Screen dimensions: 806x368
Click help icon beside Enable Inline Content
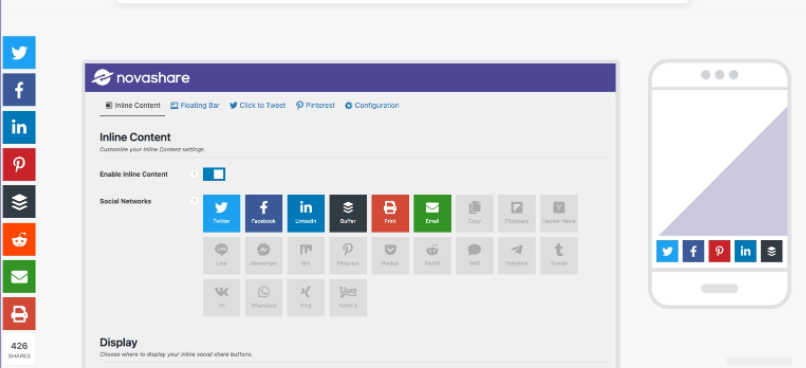pos(194,174)
